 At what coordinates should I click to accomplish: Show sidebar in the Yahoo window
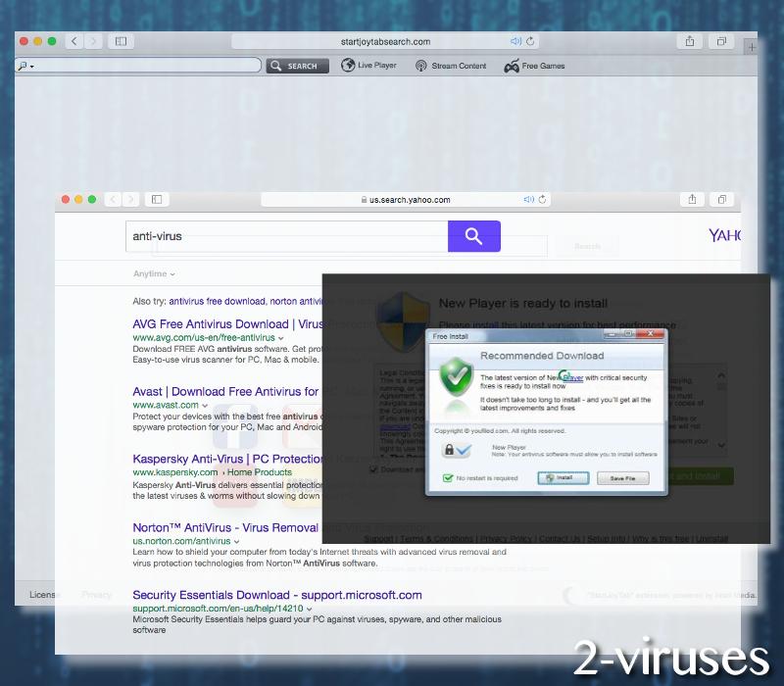[x=157, y=200]
